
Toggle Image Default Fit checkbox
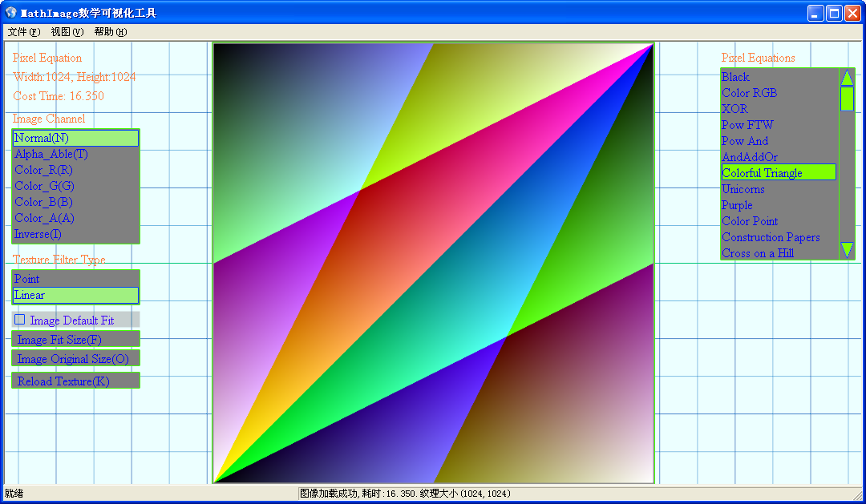20,320
